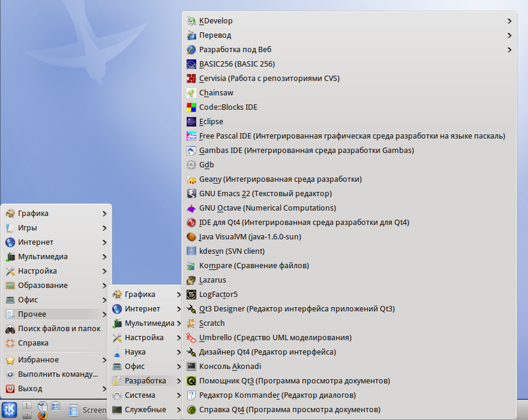
Task: Click the Gambas IDE icon
Action: [x=191, y=151]
